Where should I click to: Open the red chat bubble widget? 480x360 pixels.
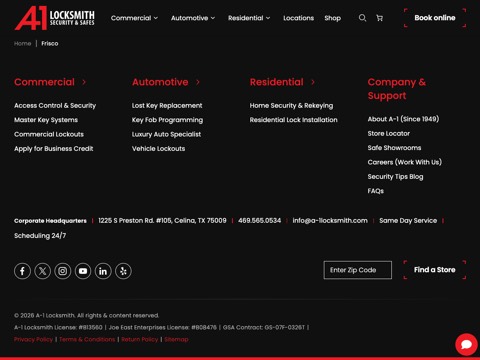click(466, 344)
